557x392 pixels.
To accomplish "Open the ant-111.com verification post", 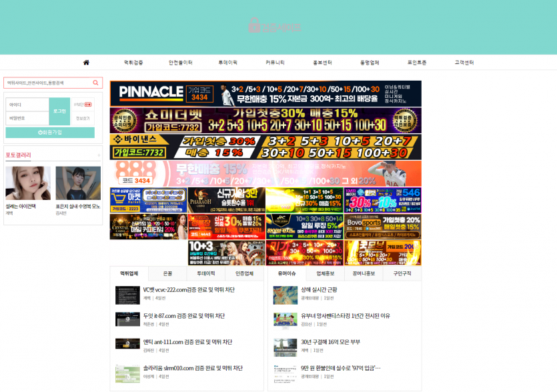I will point(187,342).
